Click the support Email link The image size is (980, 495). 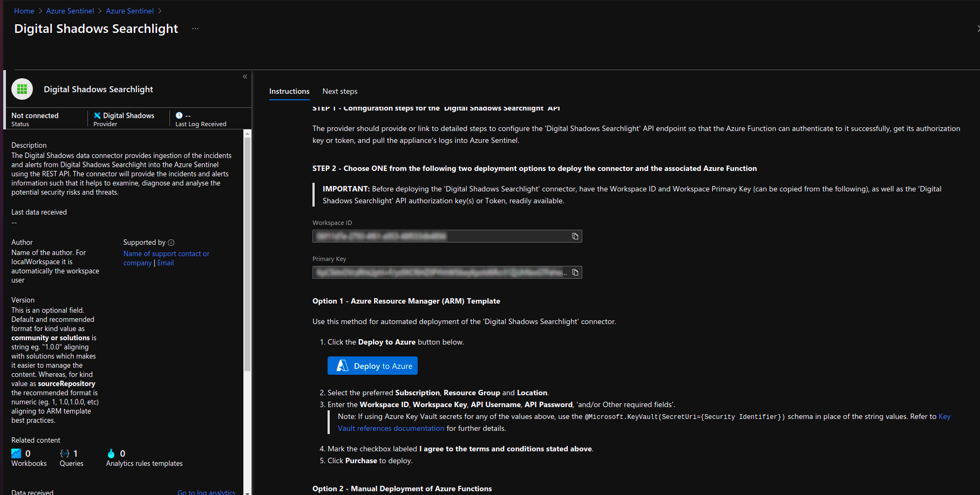click(x=166, y=263)
